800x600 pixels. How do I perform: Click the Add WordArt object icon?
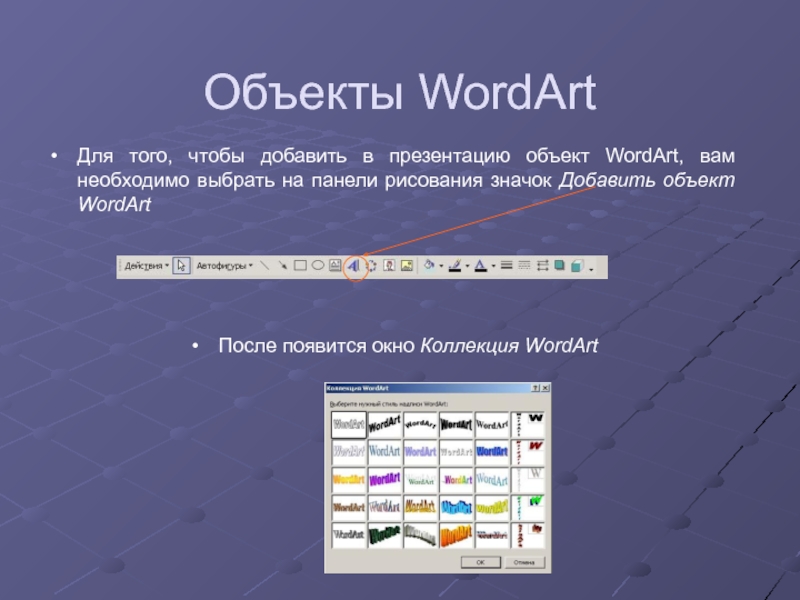[354, 266]
